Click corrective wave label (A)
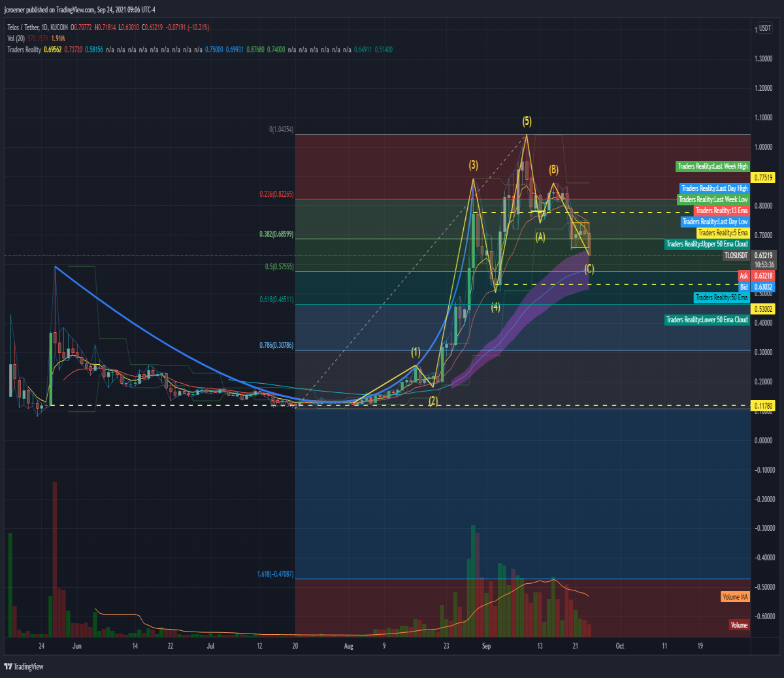The image size is (784, 678). coord(540,237)
